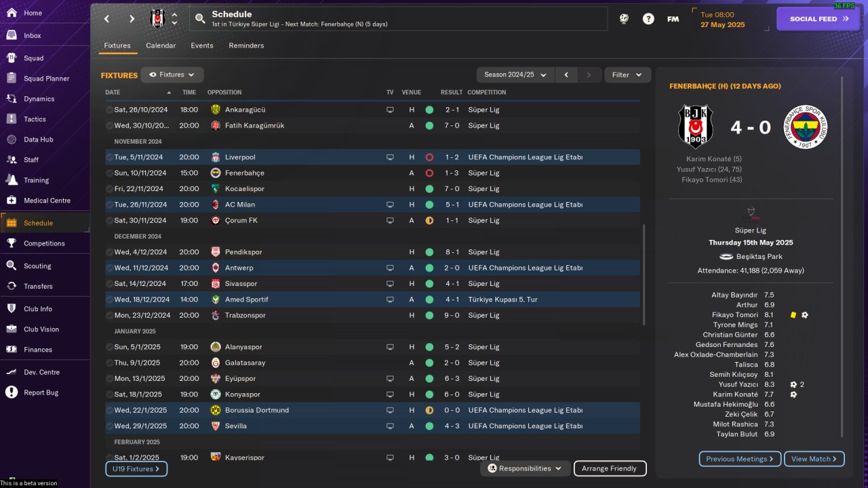Click the Competitions trophy icon
This screenshot has height=488, width=868.
coord(12,243)
